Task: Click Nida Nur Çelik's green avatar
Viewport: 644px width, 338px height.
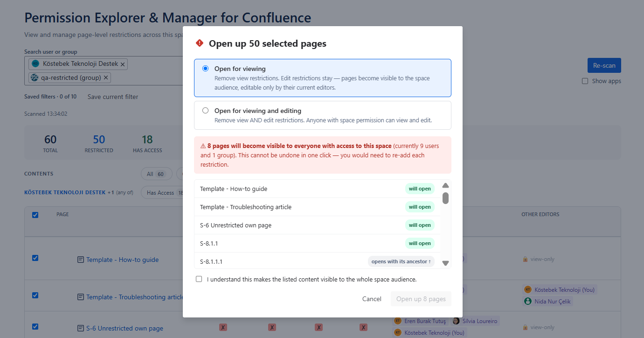Action: pos(528,301)
